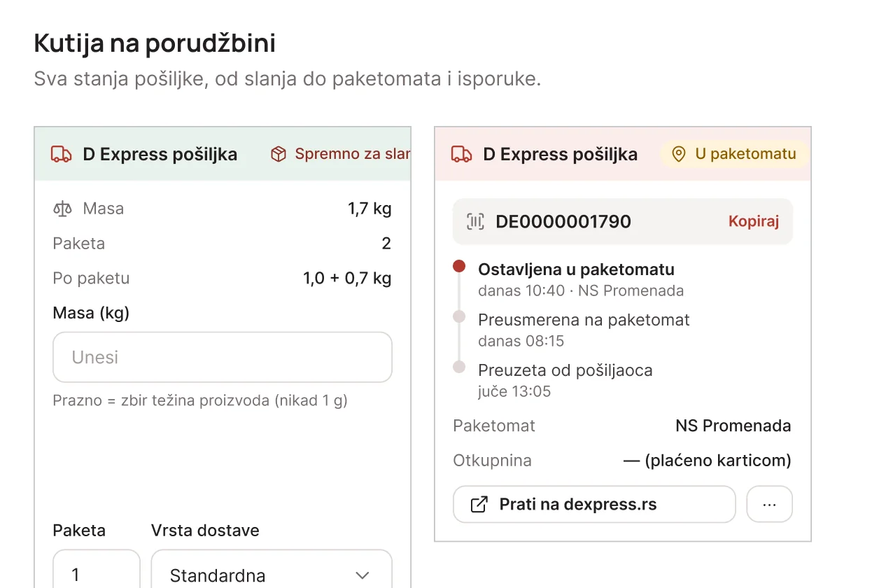Click the chevron in Standardna dropdown
The width and height of the screenshot is (879, 588).
[x=362, y=575]
